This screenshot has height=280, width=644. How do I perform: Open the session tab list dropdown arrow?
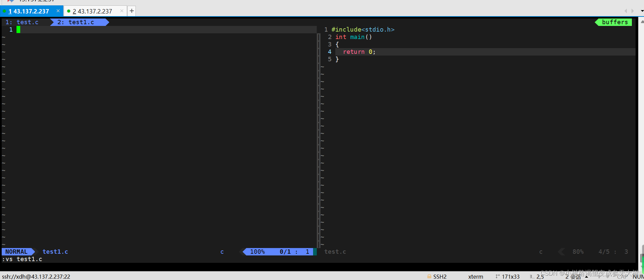[642, 11]
